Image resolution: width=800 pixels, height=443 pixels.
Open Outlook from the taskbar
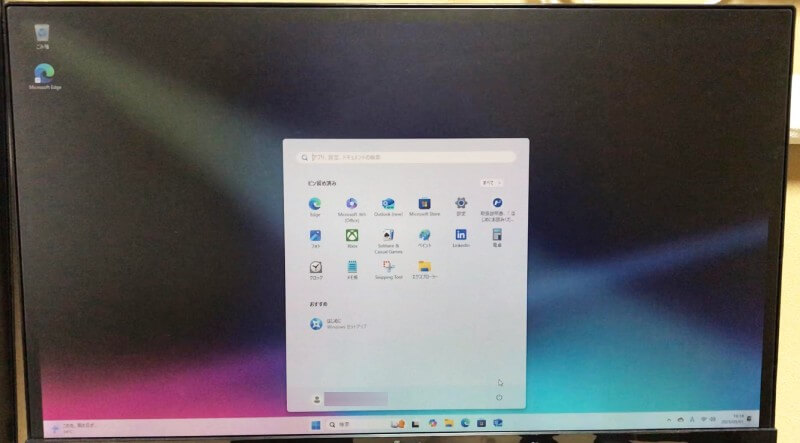coord(498,424)
